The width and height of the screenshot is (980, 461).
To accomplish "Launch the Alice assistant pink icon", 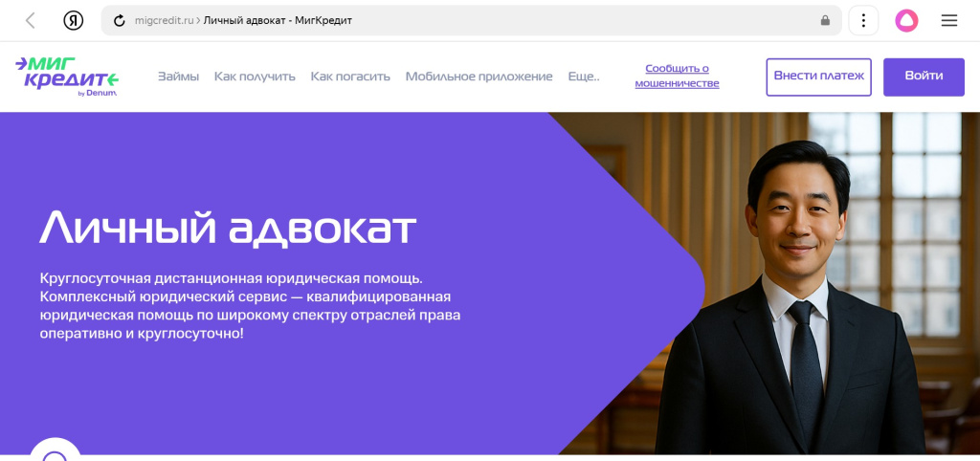I will (906, 21).
